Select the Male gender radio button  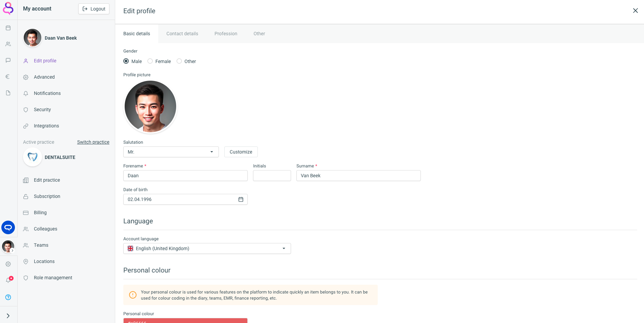126,61
